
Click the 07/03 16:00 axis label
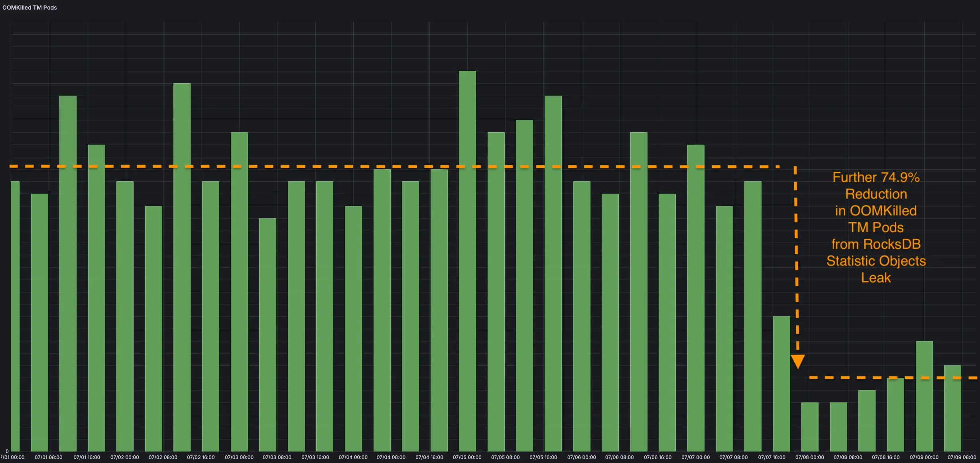(x=315, y=457)
